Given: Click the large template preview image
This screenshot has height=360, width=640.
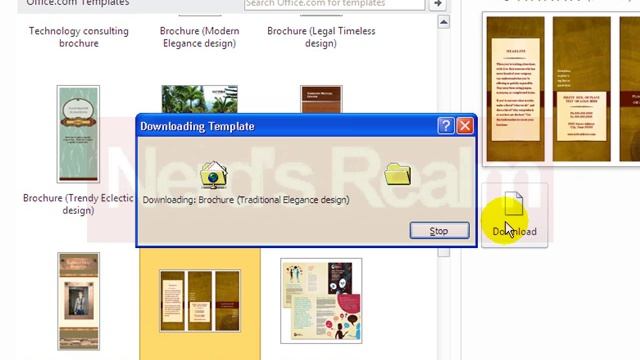Looking at the screenshot, I should coord(561,89).
